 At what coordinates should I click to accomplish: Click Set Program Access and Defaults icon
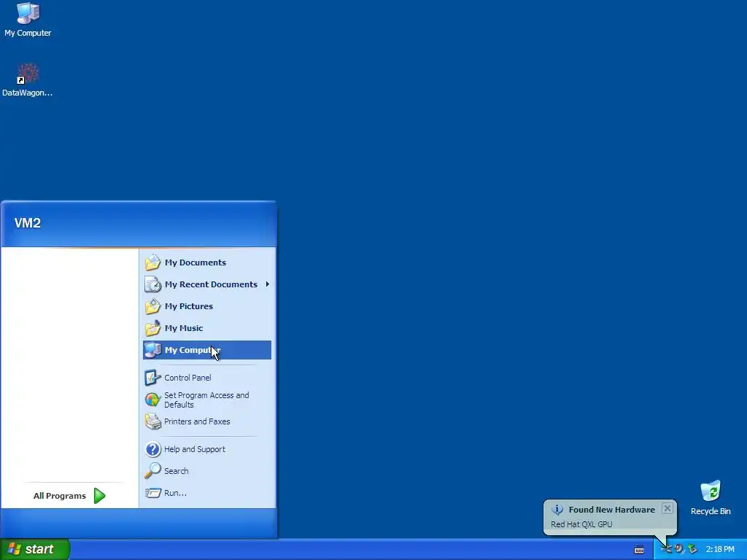point(152,400)
